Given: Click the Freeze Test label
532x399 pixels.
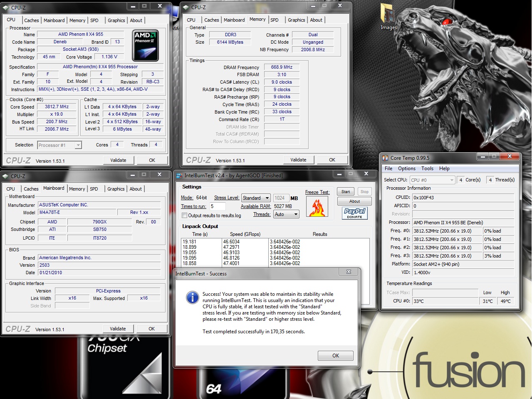Looking at the screenshot, I should (x=317, y=192).
